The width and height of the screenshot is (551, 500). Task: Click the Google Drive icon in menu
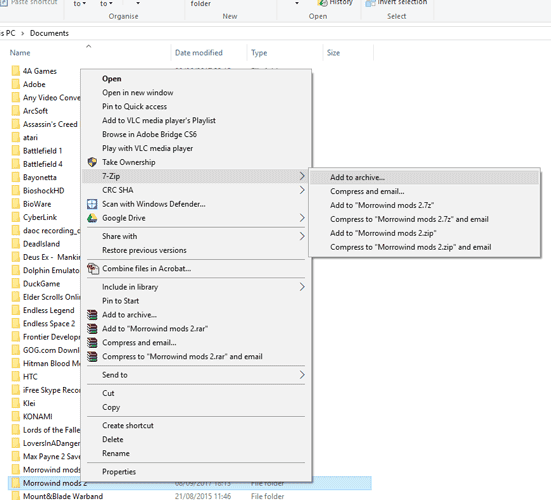(x=92, y=218)
